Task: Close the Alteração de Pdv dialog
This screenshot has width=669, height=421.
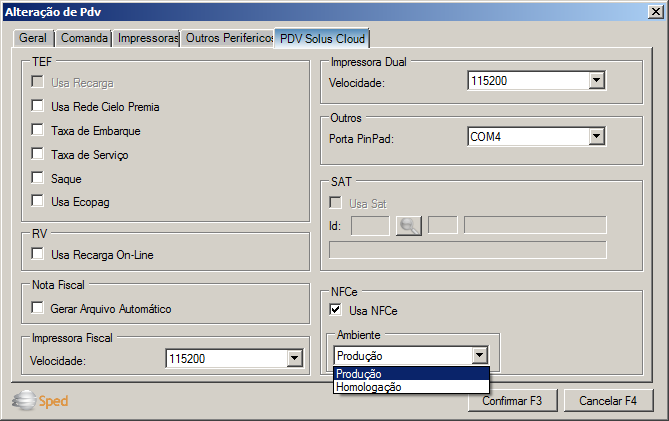Action: pos(654,10)
